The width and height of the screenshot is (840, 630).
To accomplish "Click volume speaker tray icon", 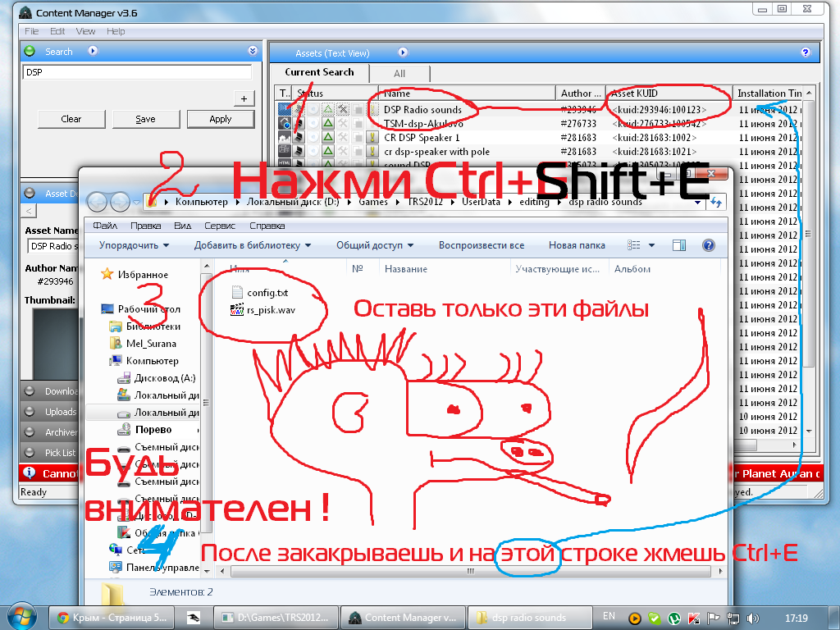I will pyautogui.click(x=753, y=619).
